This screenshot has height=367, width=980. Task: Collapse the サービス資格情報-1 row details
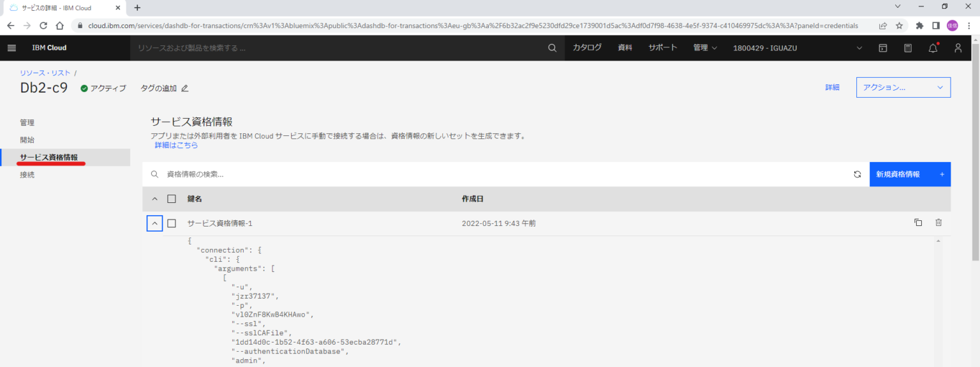pyautogui.click(x=154, y=223)
